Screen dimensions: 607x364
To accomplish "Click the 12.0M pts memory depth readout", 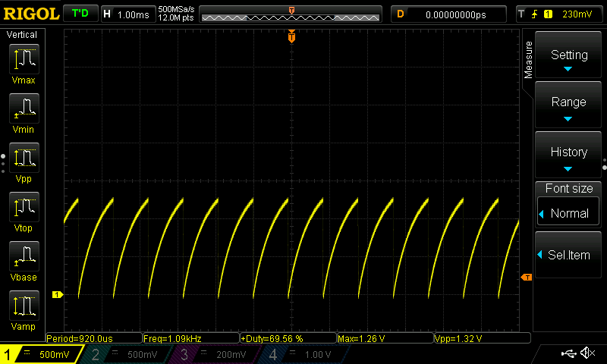I will tap(176, 17).
